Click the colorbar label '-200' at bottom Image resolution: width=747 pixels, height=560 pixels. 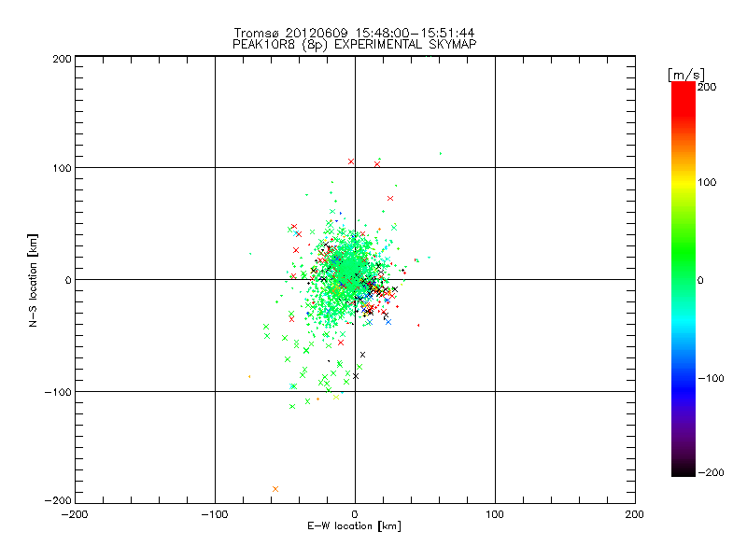click(x=711, y=472)
